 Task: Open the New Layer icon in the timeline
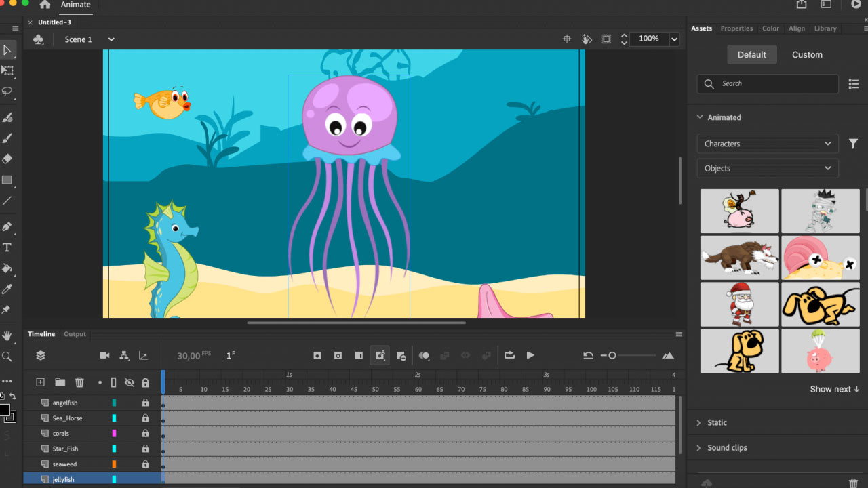tap(40, 382)
